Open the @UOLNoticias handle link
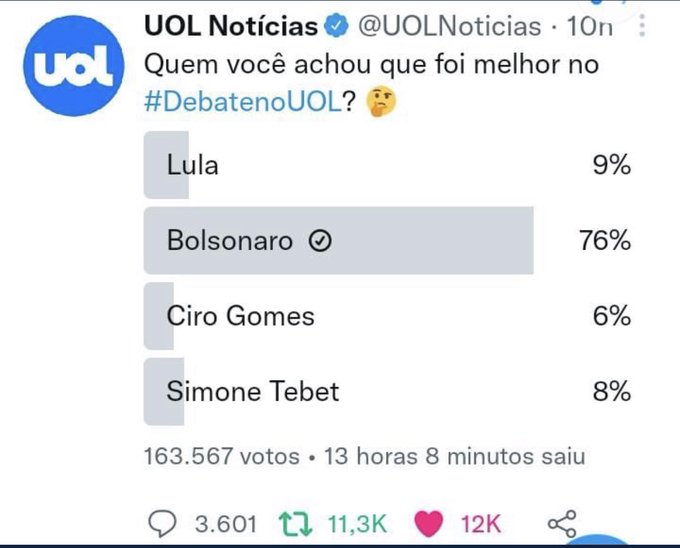680x548 pixels. tap(450, 26)
